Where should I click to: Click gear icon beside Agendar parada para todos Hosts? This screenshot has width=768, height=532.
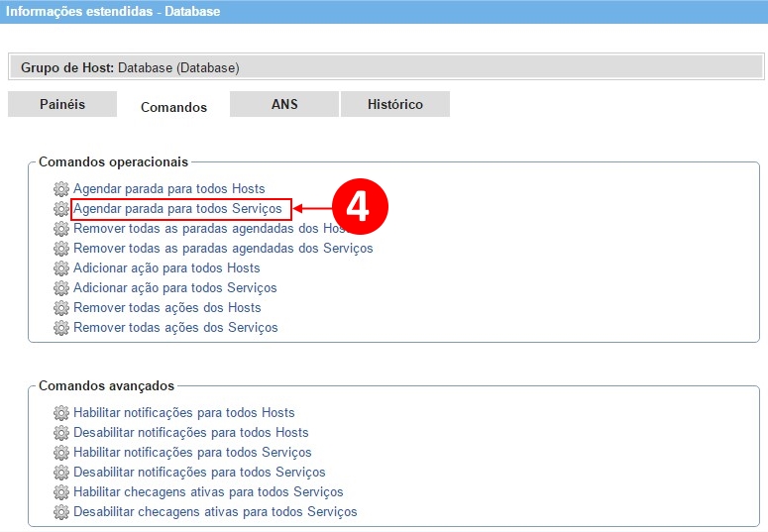tap(61, 189)
